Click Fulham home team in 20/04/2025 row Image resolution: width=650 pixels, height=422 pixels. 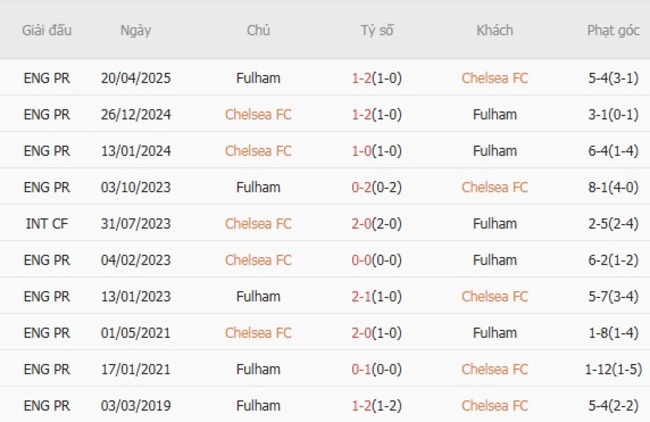click(258, 78)
